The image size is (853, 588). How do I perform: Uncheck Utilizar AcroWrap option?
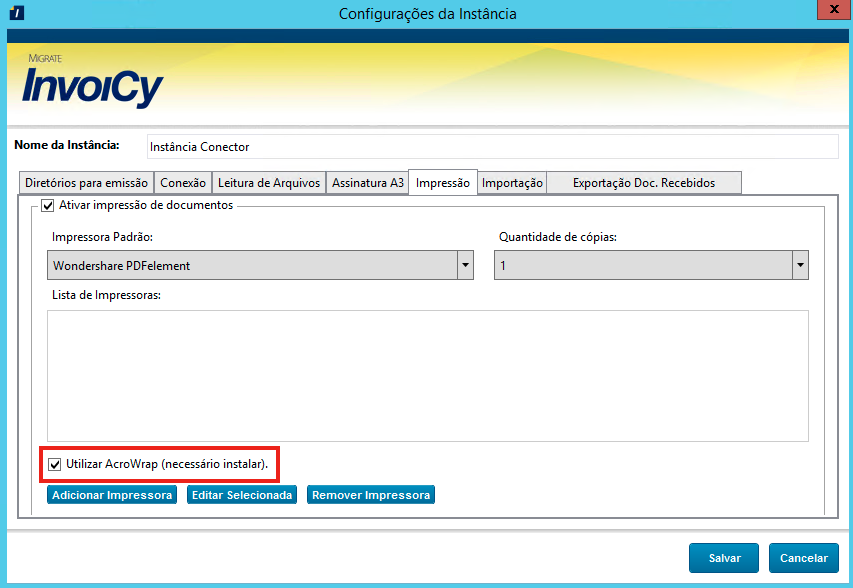tap(54, 464)
